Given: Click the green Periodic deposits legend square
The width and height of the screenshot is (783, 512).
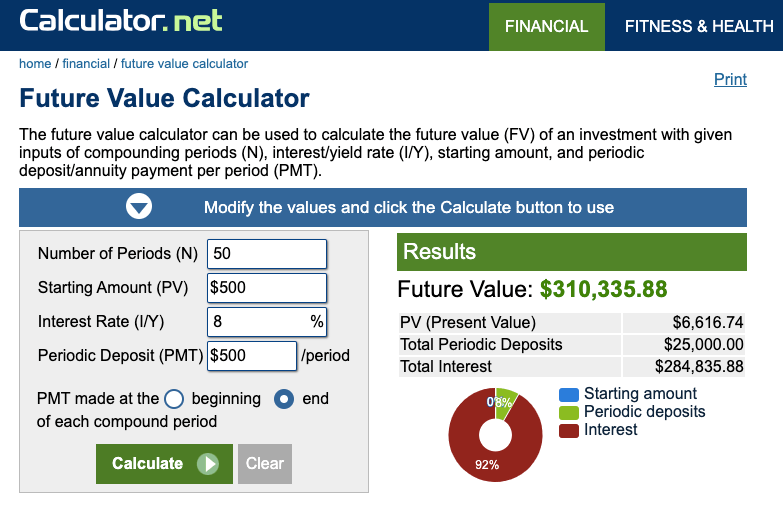Looking at the screenshot, I should click(x=569, y=412).
